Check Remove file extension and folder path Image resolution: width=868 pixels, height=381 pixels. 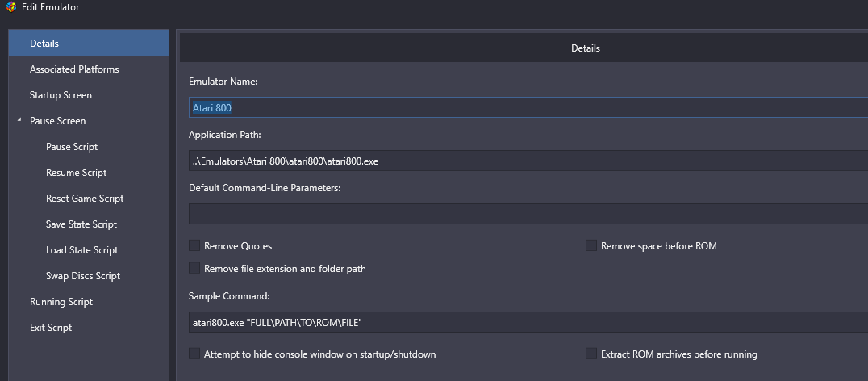pos(194,268)
